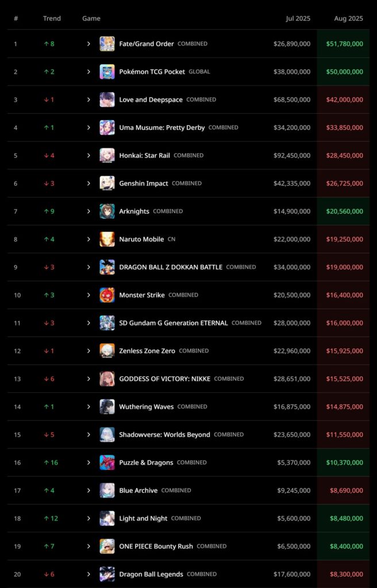Screen dimensions: 377x588
Task: Open the Uma Musume: Pretty Derby title
Action: pyautogui.click(x=161, y=127)
